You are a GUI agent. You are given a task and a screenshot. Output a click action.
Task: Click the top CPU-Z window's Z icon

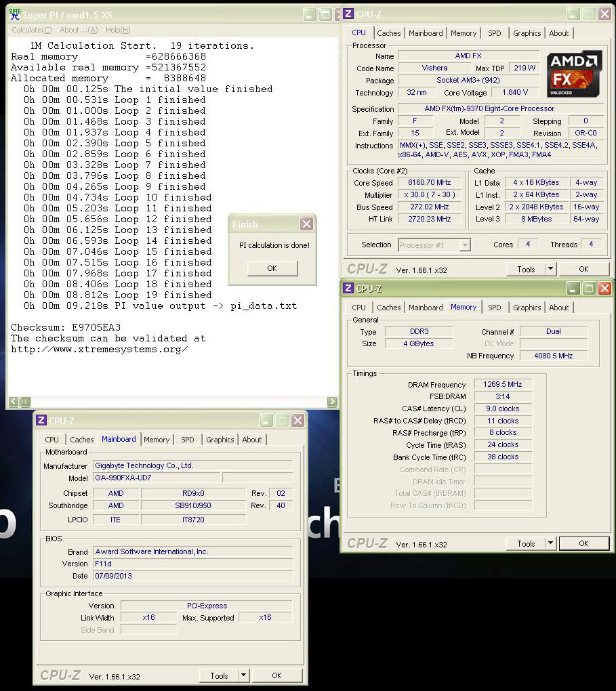[348, 14]
